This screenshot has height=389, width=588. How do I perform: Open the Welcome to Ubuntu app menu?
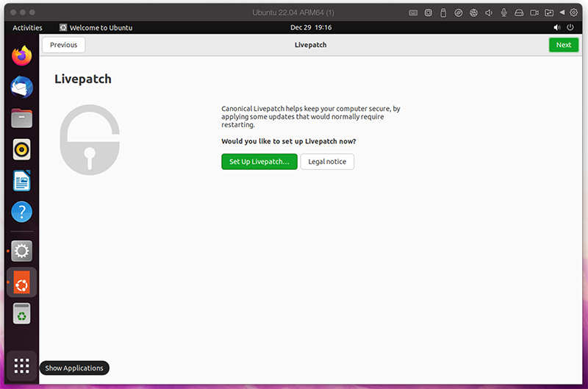pos(96,28)
